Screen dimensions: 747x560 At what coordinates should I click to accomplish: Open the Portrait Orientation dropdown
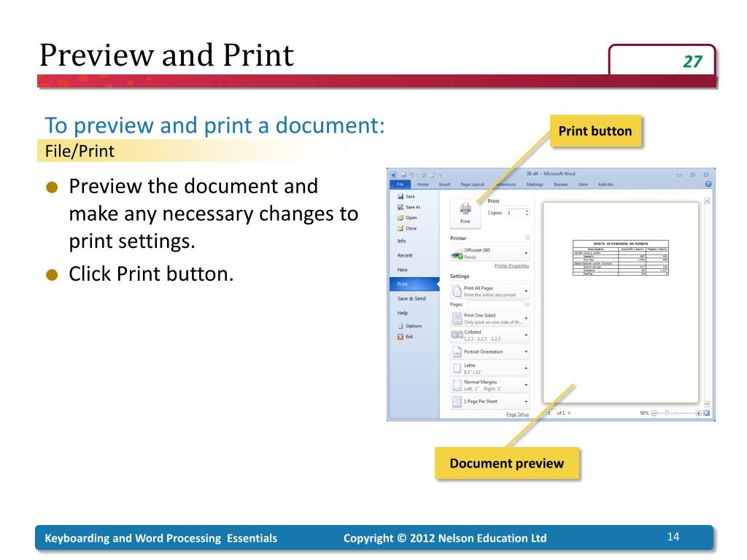489,352
